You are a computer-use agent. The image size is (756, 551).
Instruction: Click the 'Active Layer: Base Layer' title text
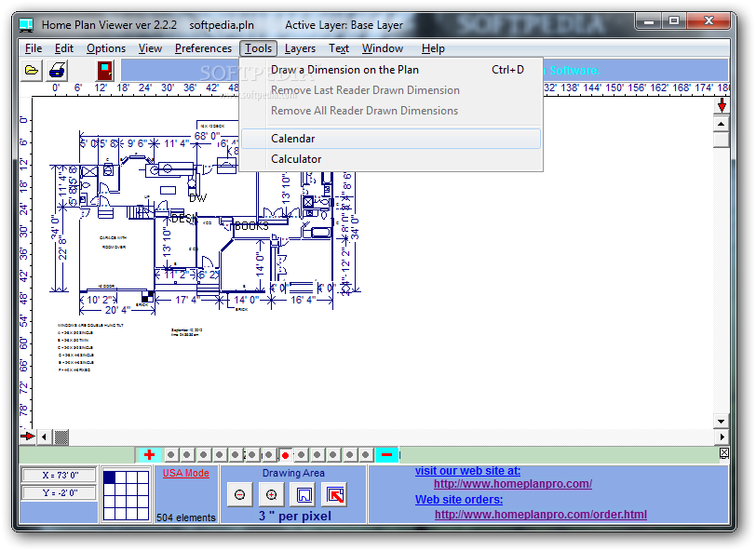344,25
